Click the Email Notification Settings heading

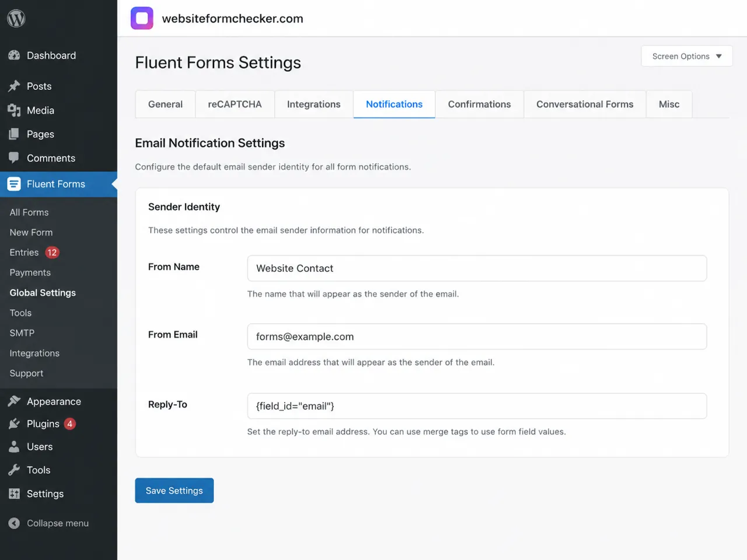(x=210, y=143)
